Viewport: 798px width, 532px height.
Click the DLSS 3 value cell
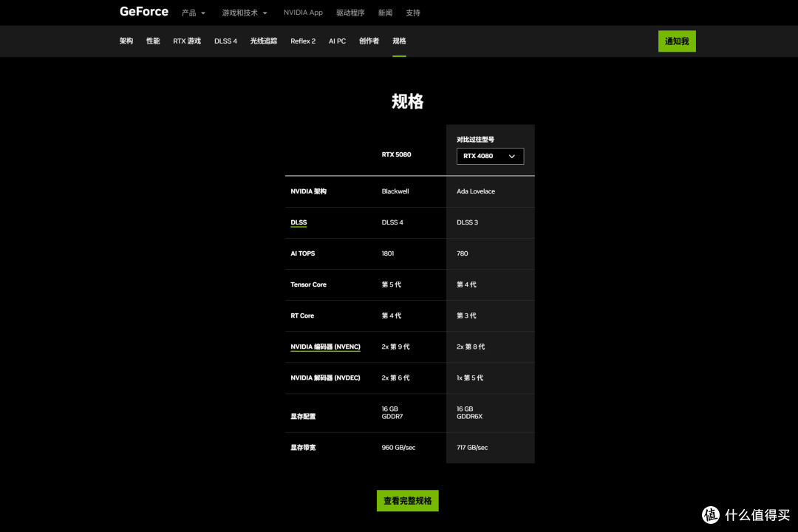pos(467,222)
